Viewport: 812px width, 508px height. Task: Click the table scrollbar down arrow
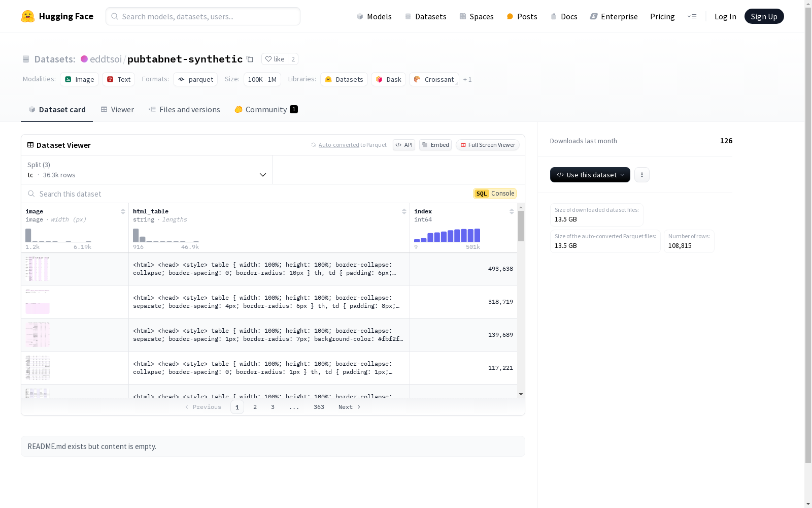tap(521, 394)
